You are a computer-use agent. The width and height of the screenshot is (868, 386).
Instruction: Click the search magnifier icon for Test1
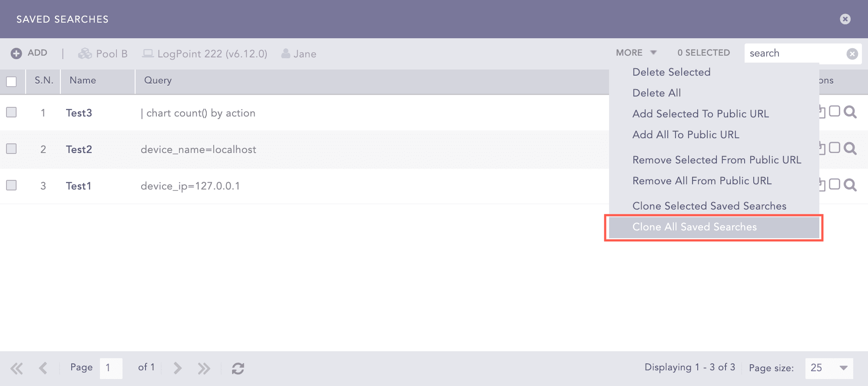850,185
